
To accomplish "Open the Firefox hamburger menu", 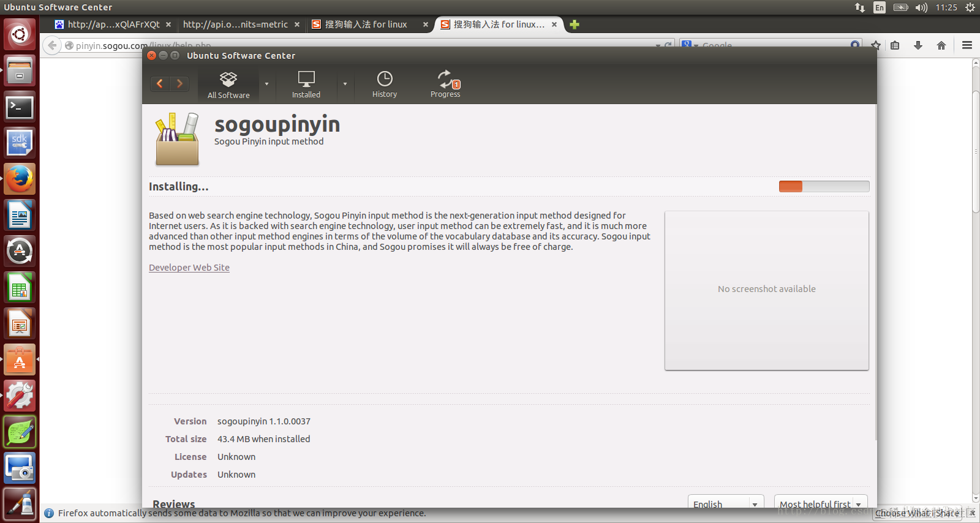I will pyautogui.click(x=967, y=45).
